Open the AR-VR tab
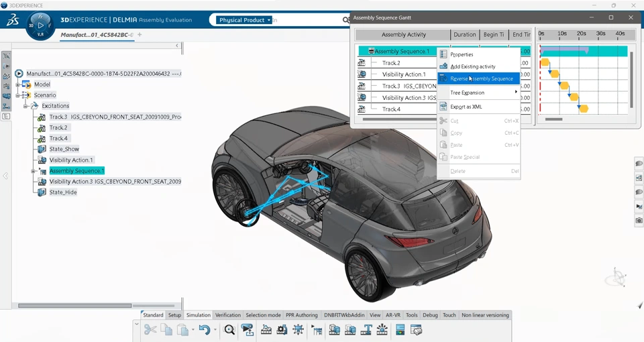The width and height of the screenshot is (644, 342). pos(393,315)
